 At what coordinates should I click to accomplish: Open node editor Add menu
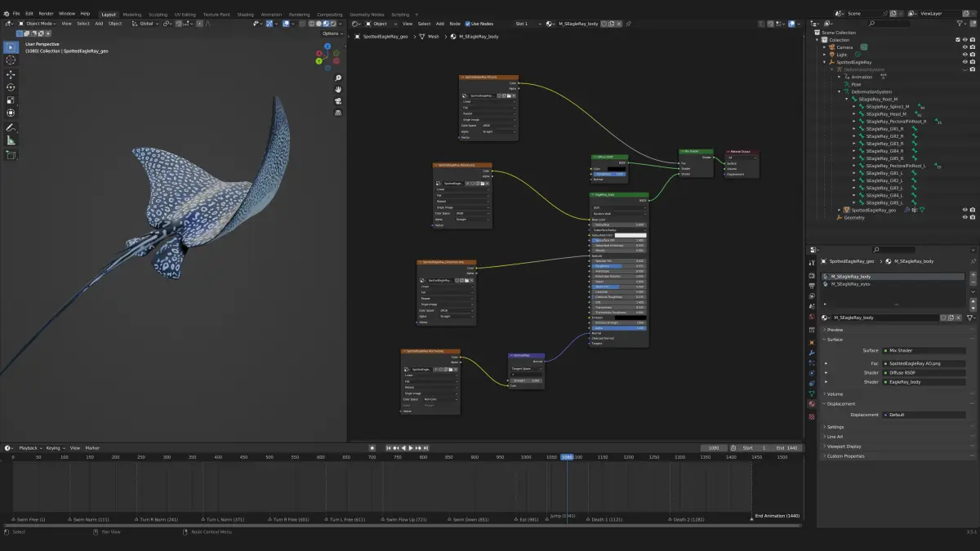coord(440,24)
